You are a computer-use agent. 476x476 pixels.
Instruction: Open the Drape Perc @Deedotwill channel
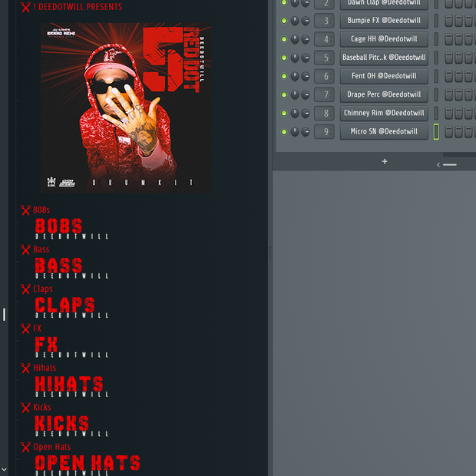pos(384,94)
